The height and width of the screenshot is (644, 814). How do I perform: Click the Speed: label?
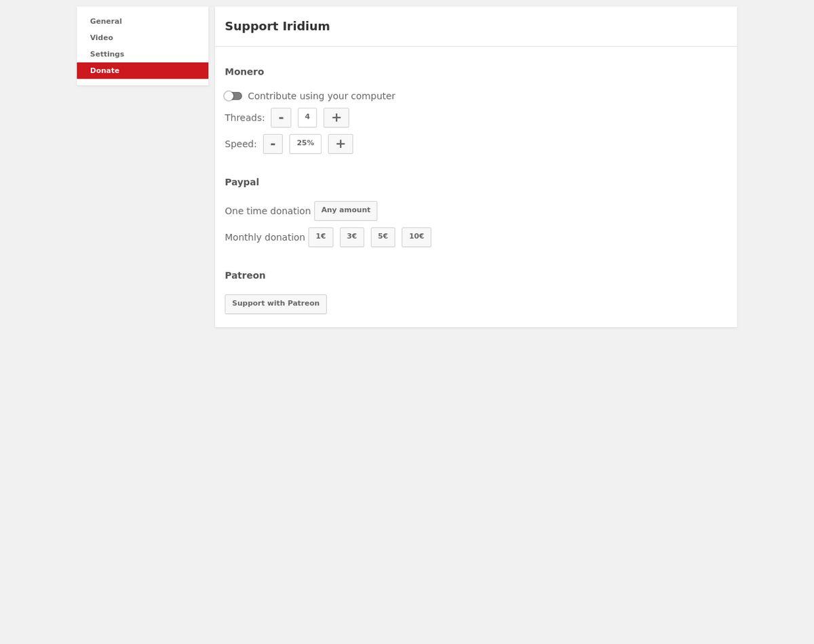click(241, 144)
